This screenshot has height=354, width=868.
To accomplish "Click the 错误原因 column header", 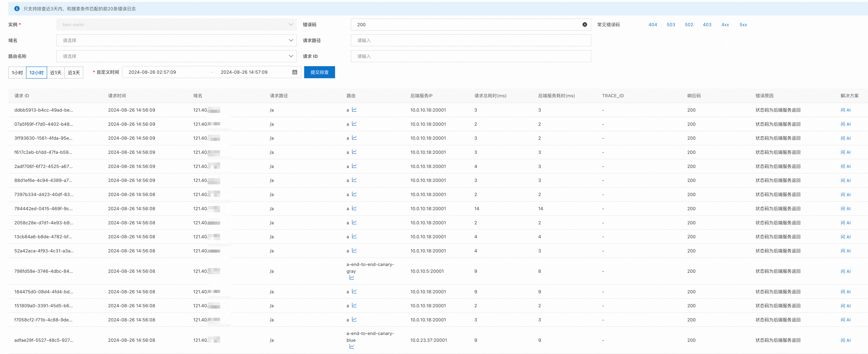I will coord(764,96).
